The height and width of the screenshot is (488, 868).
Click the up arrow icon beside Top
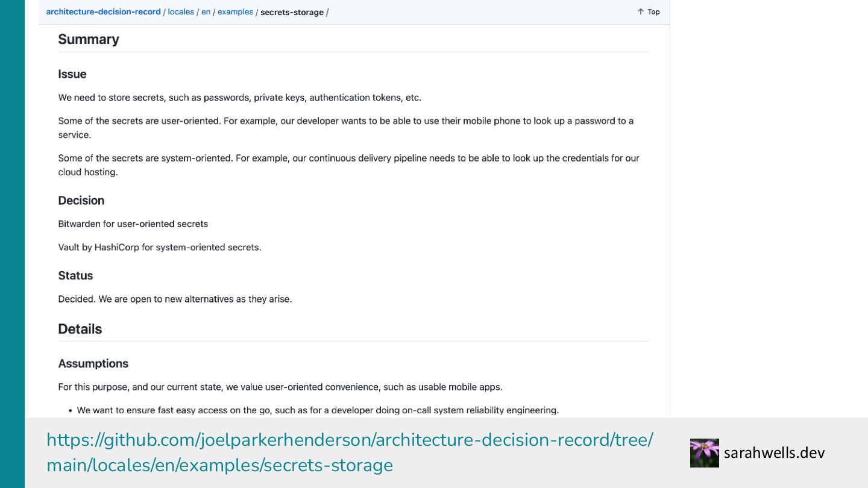pos(641,12)
